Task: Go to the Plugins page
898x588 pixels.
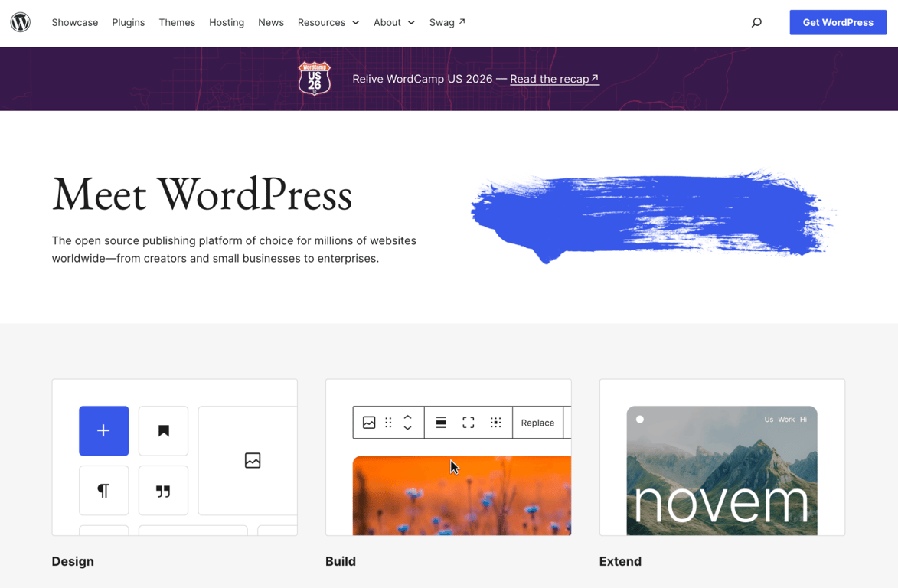Action: pyautogui.click(x=129, y=22)
